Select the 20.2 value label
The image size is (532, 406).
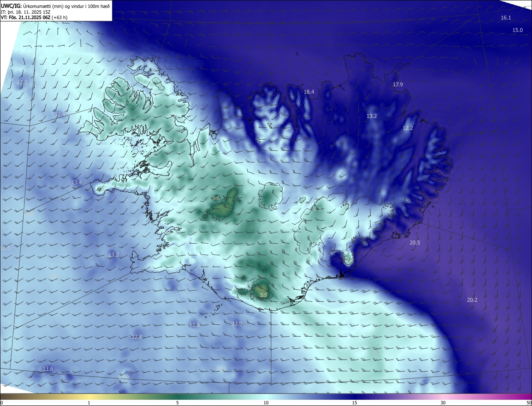(472, 300)
